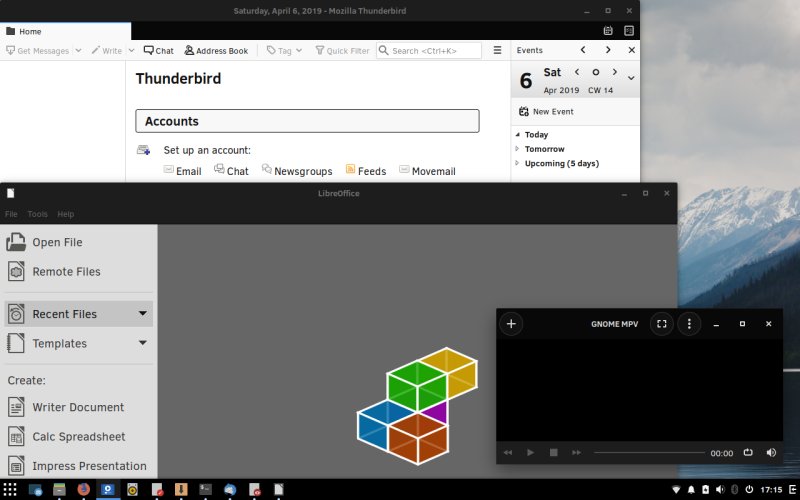Open the Templates dropdown arrow

pyautogui.click(x=143, y=343)
